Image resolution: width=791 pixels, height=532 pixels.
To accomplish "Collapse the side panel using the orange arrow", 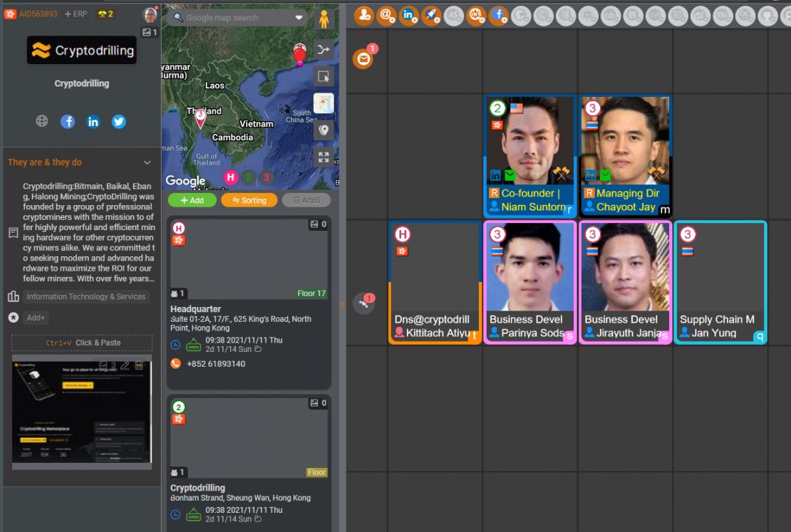I will coord(342,304).
